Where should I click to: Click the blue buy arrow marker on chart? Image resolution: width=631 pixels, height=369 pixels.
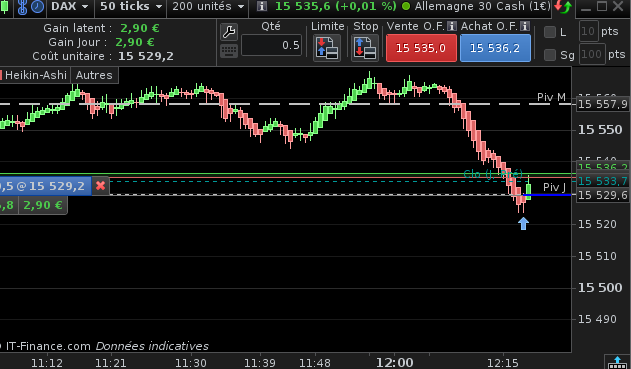pos(523,223)
